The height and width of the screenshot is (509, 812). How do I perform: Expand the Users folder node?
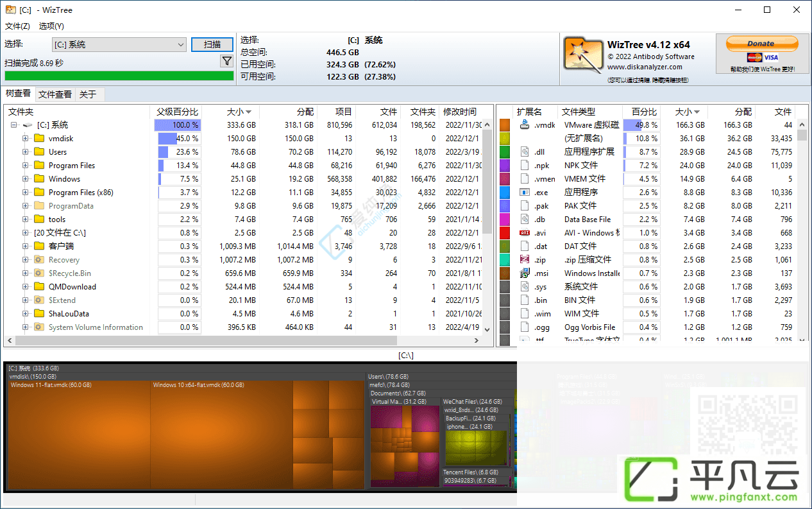(x=25, y=152)
